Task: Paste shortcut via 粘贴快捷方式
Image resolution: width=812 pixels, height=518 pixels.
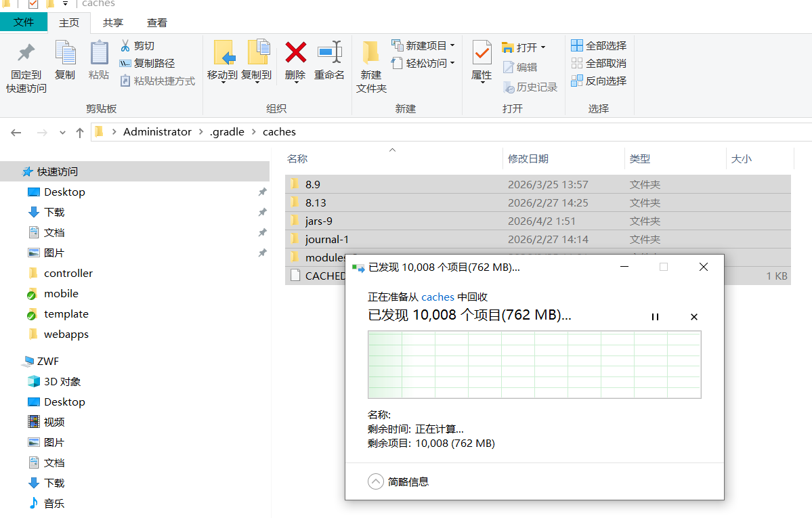Action: pyautogui.click(x=158, y=81)
